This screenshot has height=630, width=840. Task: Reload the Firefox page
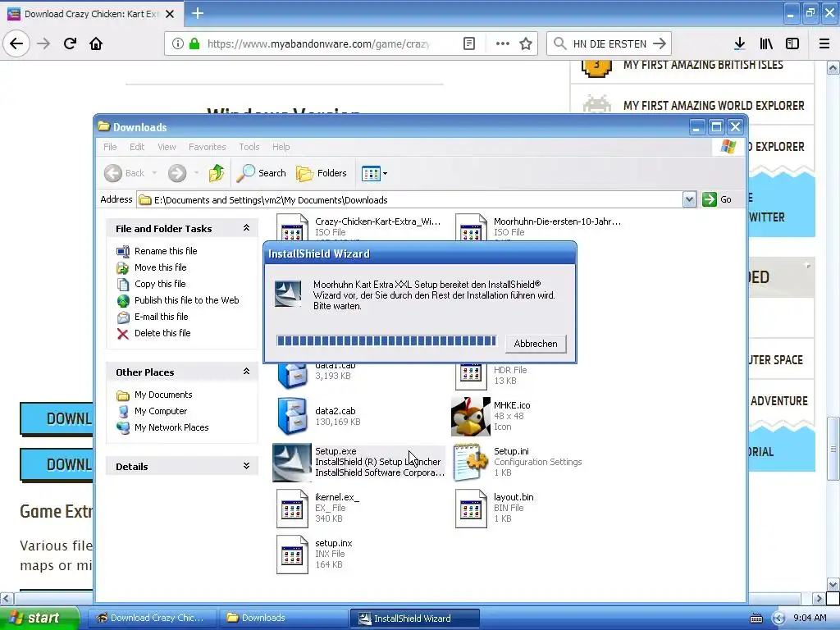[x=70, y=43]
